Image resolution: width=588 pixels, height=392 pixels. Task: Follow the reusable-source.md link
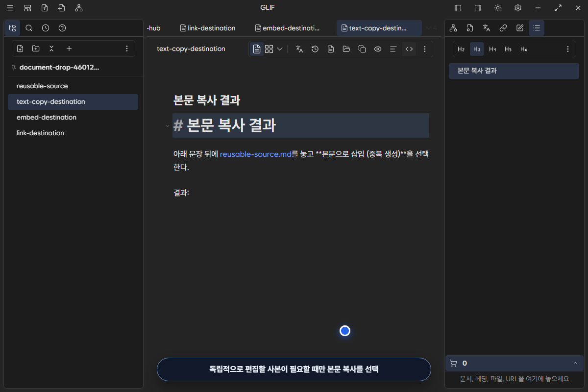click(x=256, y=154)
